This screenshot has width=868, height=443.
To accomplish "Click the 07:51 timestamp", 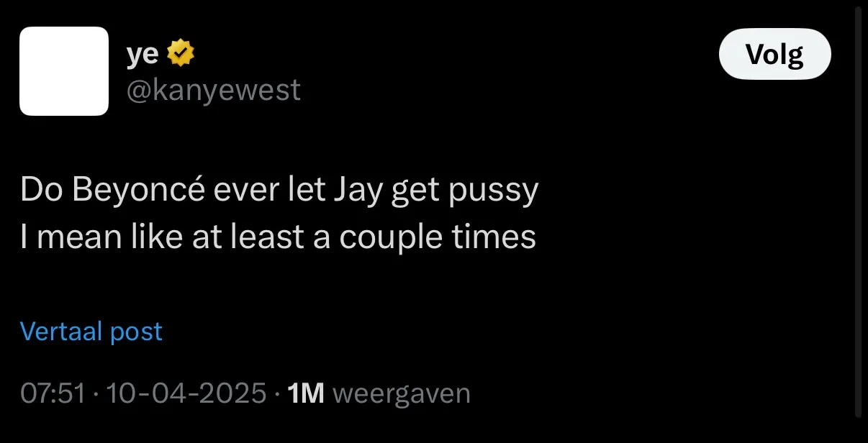I will [53, 393].
